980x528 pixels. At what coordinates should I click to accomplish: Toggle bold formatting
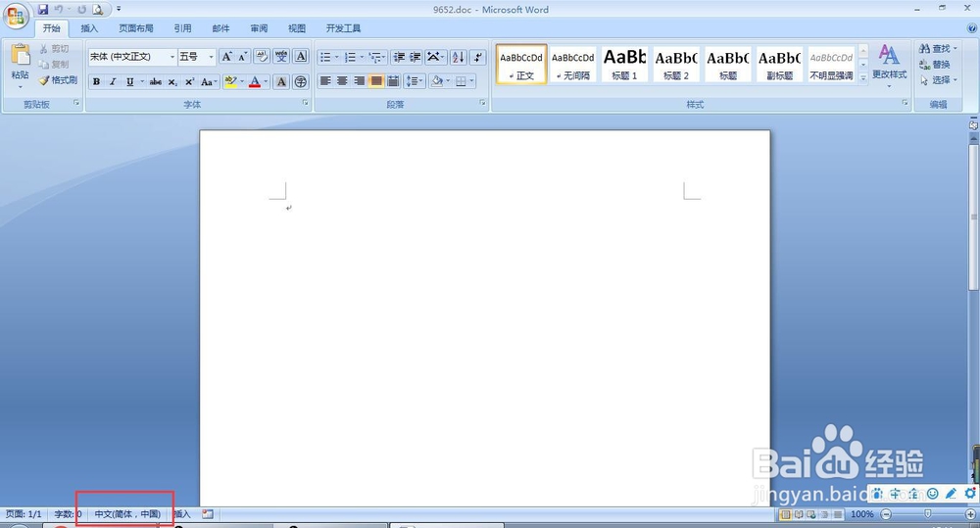click(96, 82)
